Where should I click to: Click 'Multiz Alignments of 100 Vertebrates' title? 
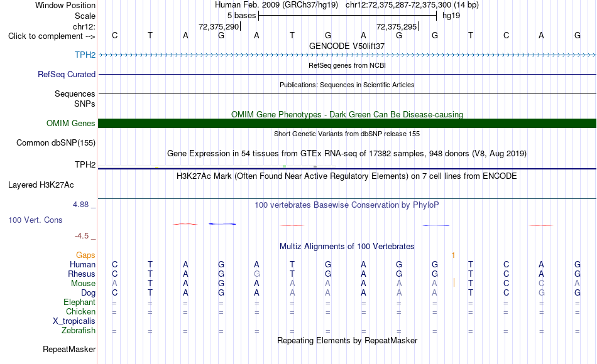347,247
